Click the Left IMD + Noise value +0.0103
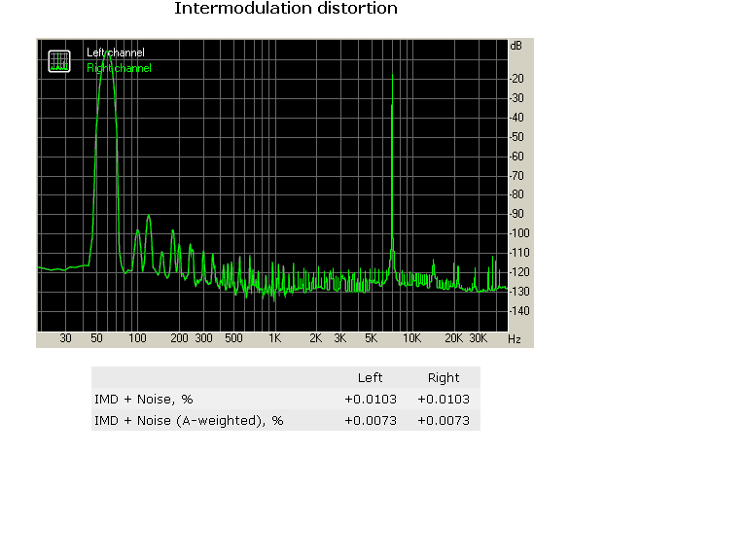Viewport: 747px width, 560px height. pos(371,399)
